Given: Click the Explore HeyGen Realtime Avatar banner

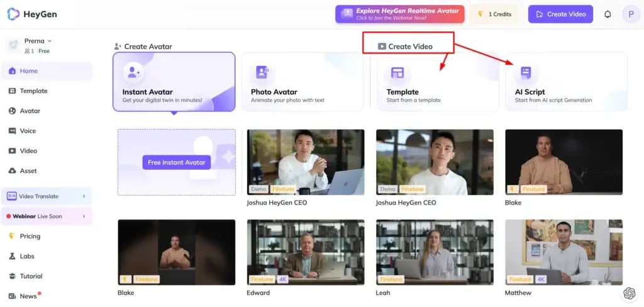Looking at the screenshot, I should click(399, 14).
